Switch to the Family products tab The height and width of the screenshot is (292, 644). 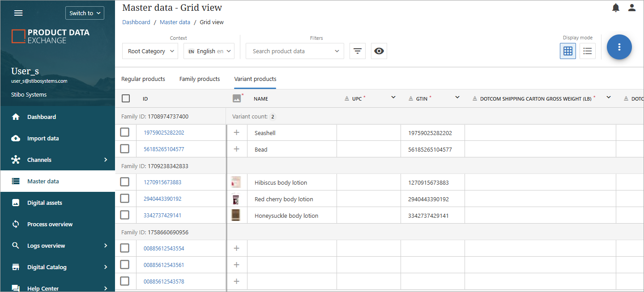200,79
